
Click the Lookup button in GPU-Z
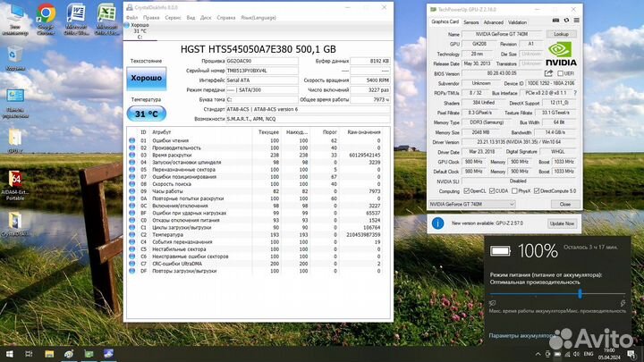point(561,34)
